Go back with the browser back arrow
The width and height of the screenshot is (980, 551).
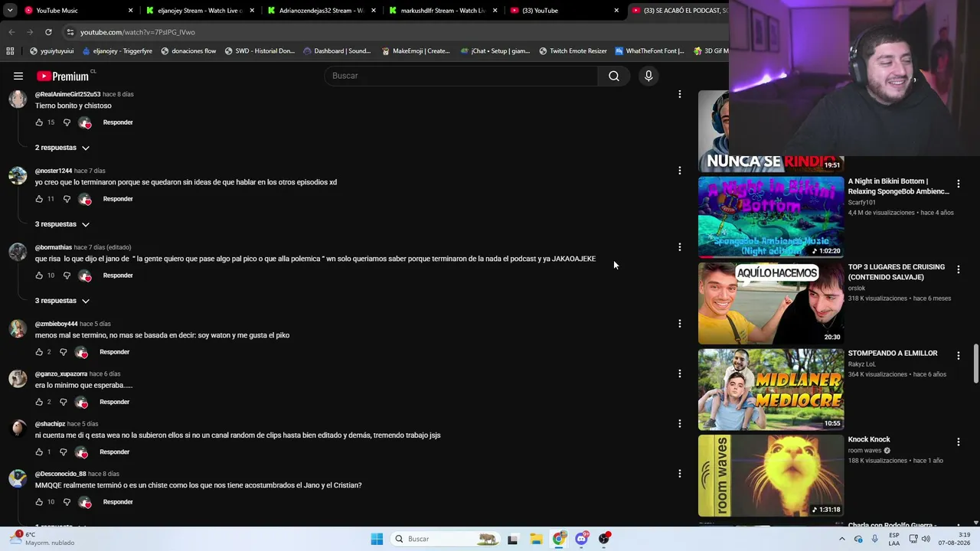11,32
